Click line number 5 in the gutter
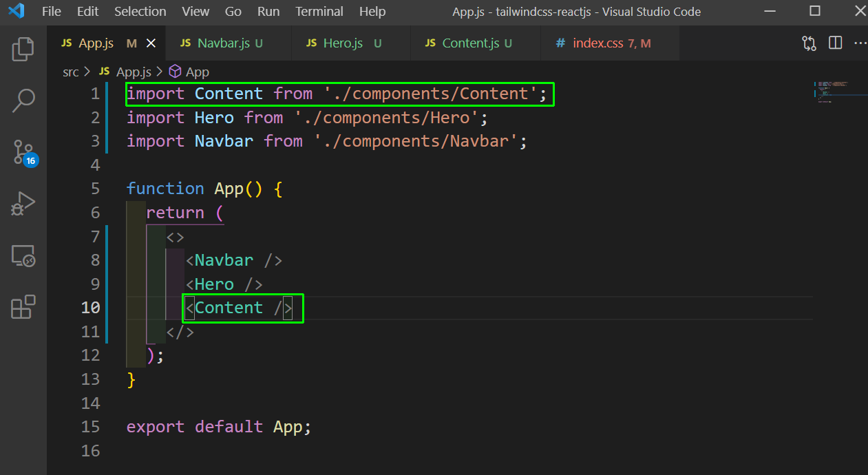The image size is (868, 475). point(94,189)
